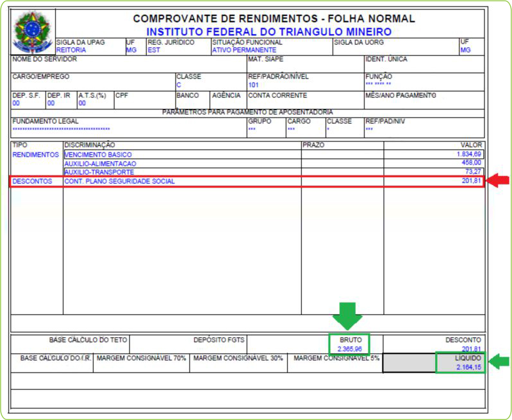Image resolution: width=512 pixels, height=420 pixels.
Task: Click the 'C' value under CLASSE
Action: point(179,85)
